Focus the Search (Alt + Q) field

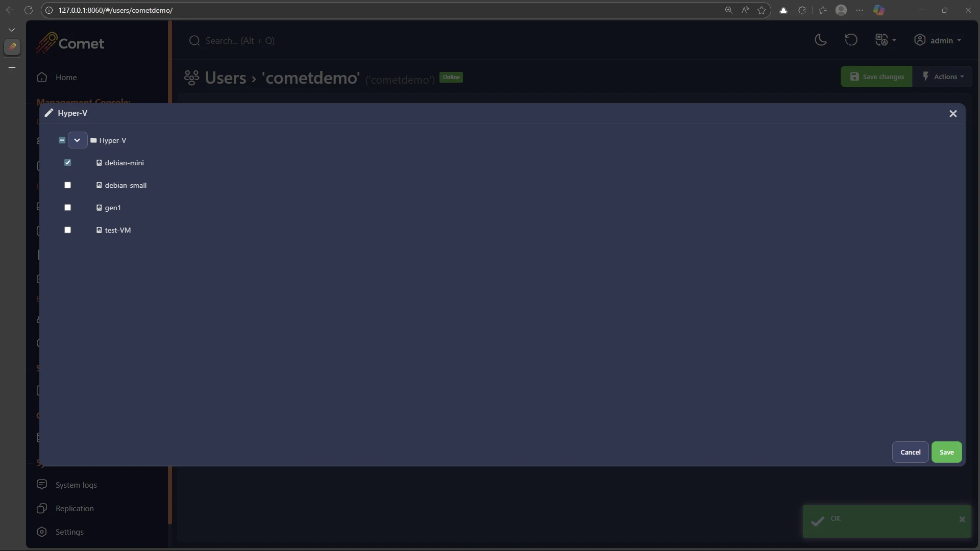[x=240, y=41]
